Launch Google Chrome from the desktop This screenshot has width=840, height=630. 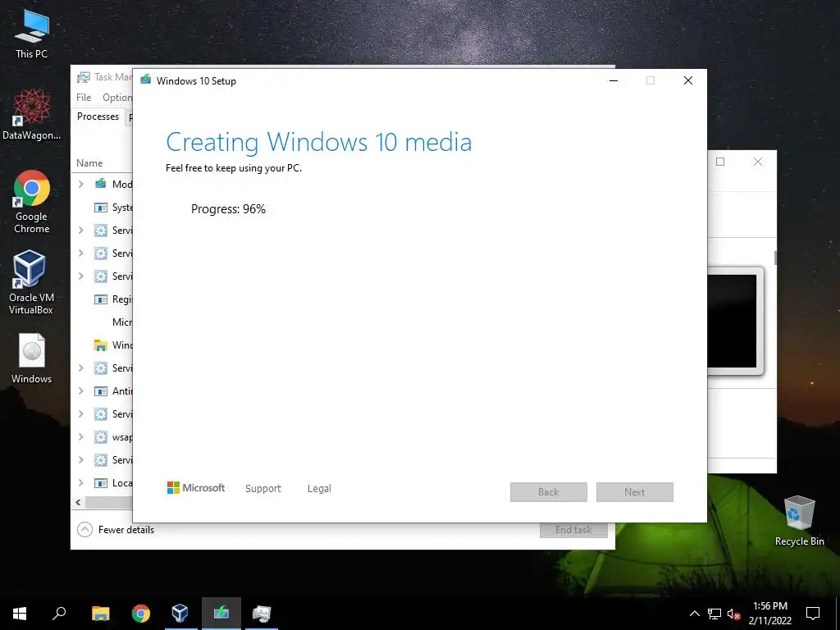(x=32, y=202)
